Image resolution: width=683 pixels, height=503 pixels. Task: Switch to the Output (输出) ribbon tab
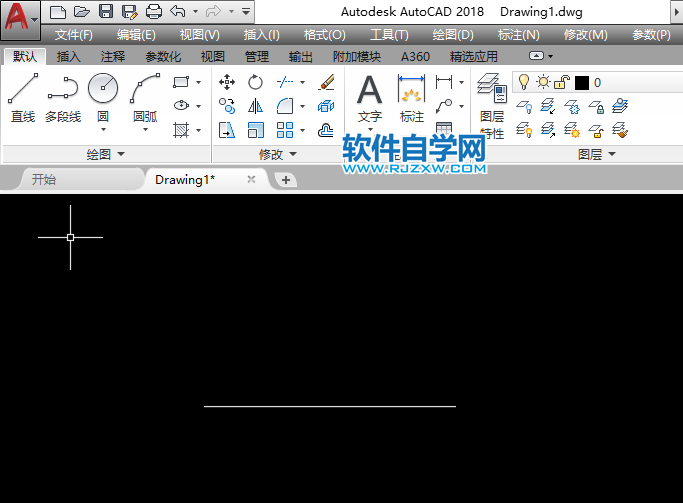(301, 57)
